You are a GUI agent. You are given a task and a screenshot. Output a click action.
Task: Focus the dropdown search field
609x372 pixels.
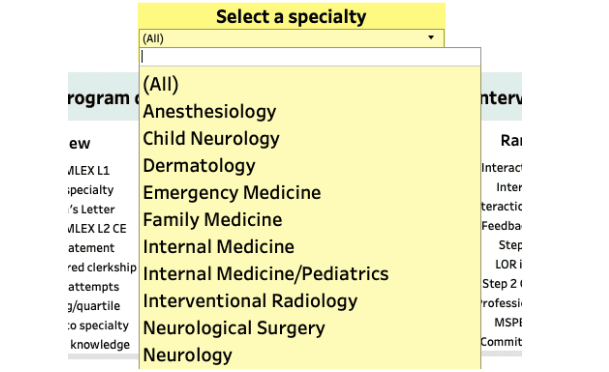coord(310,57)
